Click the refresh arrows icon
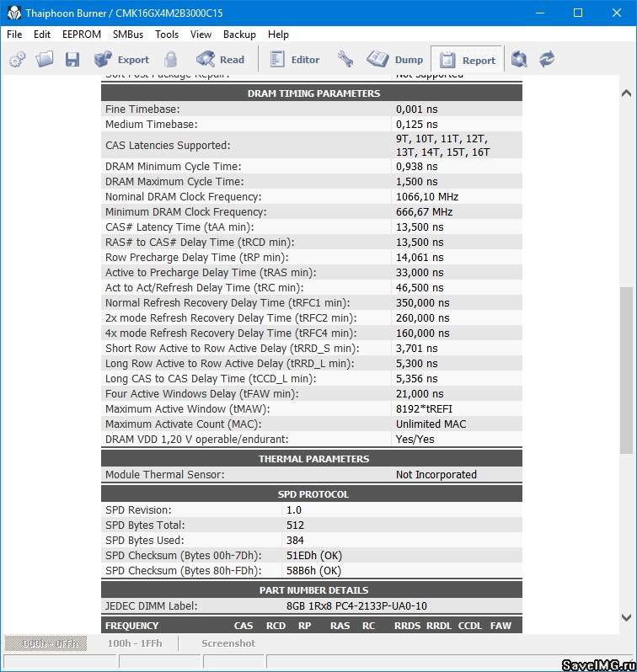Image resolution: width=637 pixels, height=672 pixels. coord(548,60)
